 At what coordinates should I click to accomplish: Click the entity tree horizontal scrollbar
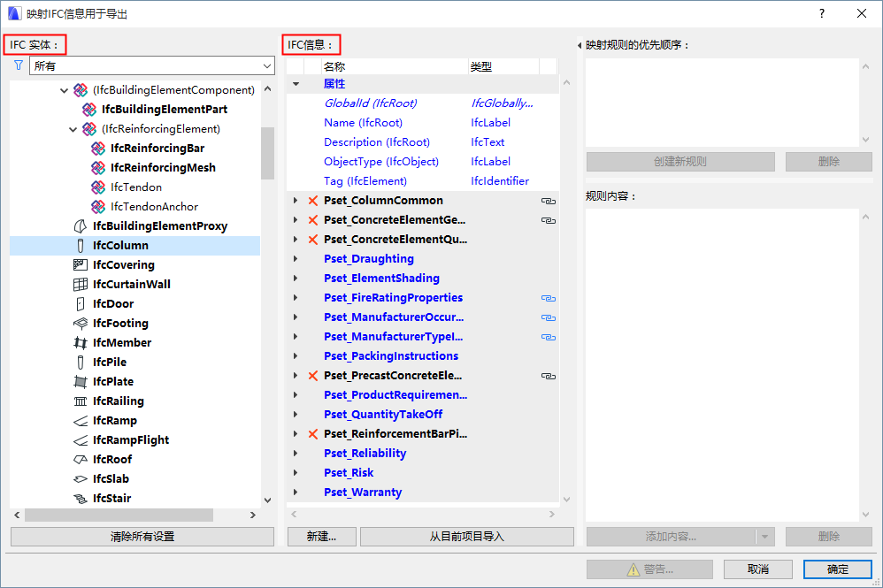pyautogui.click(x=119, y=515)
